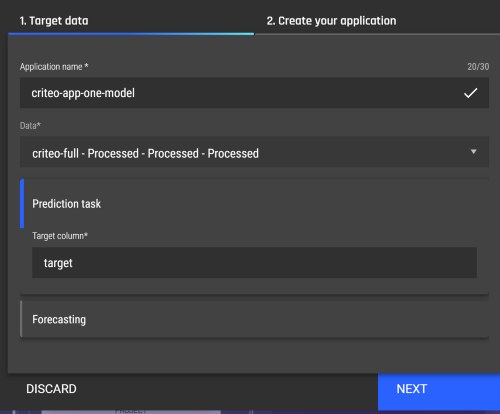Click the 20/30 character counter
The height and width of the screenshot is (414, 500).
478,67
